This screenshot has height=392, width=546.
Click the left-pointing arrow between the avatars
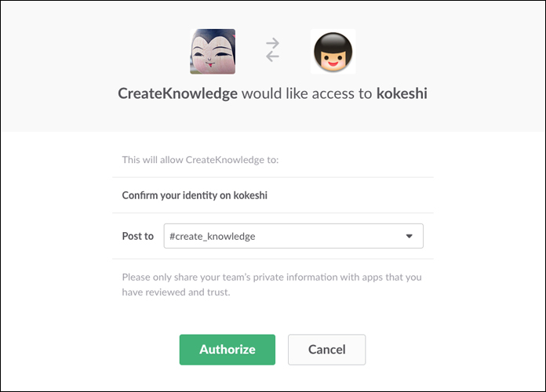273,57
